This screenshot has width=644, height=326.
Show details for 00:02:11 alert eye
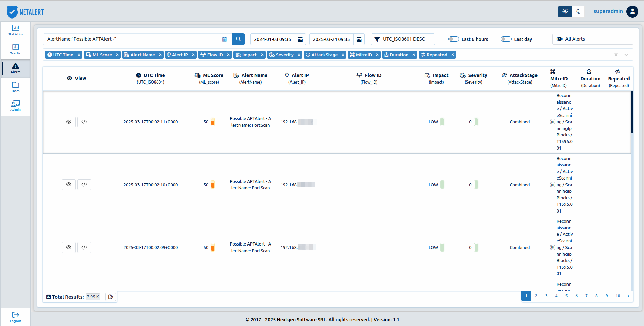(x=69, y=122)
